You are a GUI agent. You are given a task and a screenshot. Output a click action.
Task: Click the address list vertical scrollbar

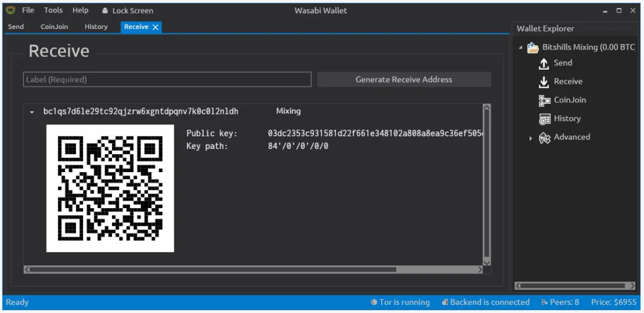(x=487, y=185)
